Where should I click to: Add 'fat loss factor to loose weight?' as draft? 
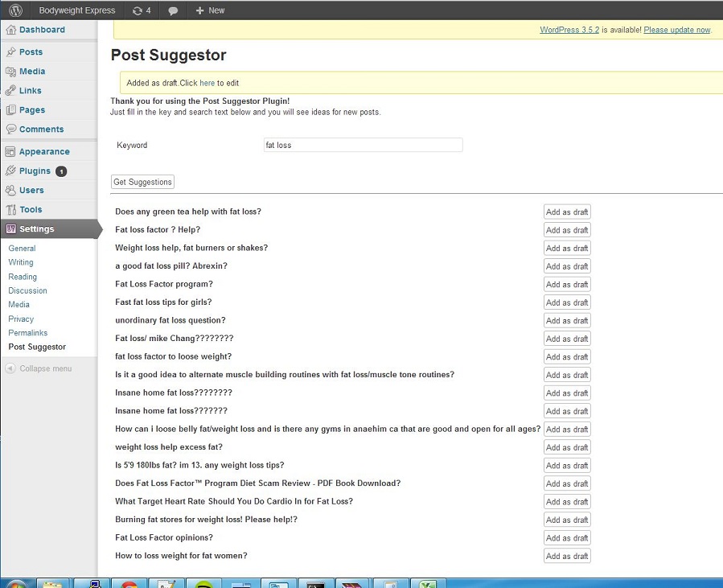tap(567, 357)
